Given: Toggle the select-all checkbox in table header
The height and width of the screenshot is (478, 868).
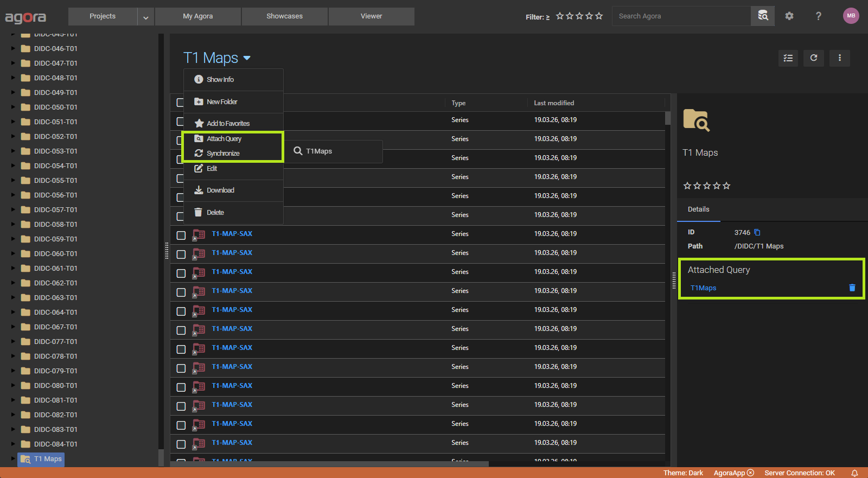Looking at the screenshot, I should pyautogui.click(x=180, y=103).
